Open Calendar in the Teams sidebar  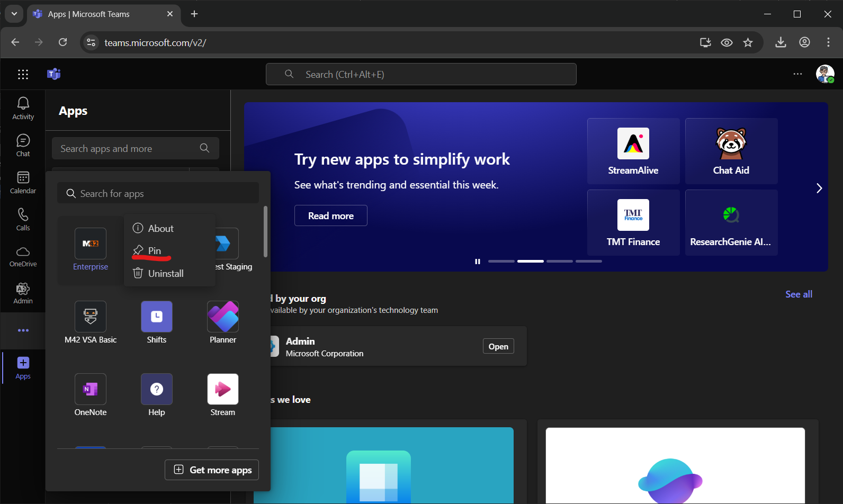tap(23, 183)
